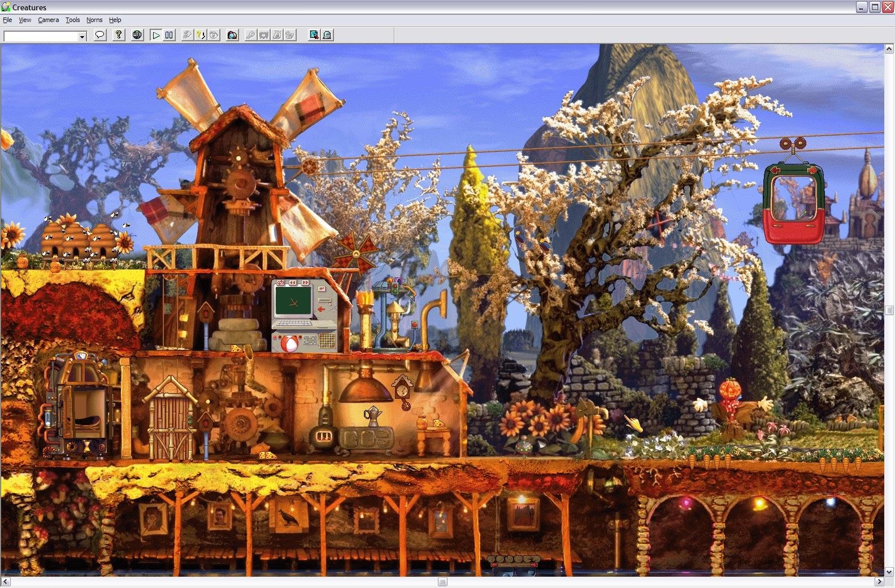Click the greyed letter A toolbar icon
Viewport: 895px width, 588px height.
(x=277, y=35)
